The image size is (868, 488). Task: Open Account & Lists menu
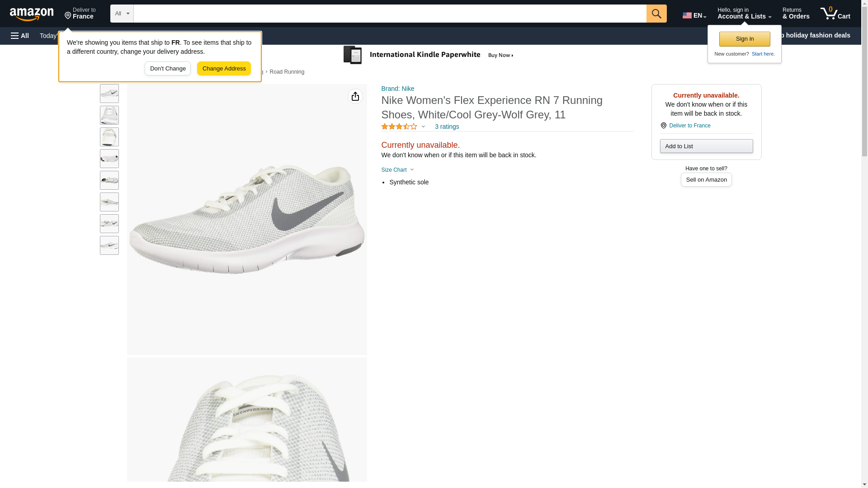click(744, 14)
